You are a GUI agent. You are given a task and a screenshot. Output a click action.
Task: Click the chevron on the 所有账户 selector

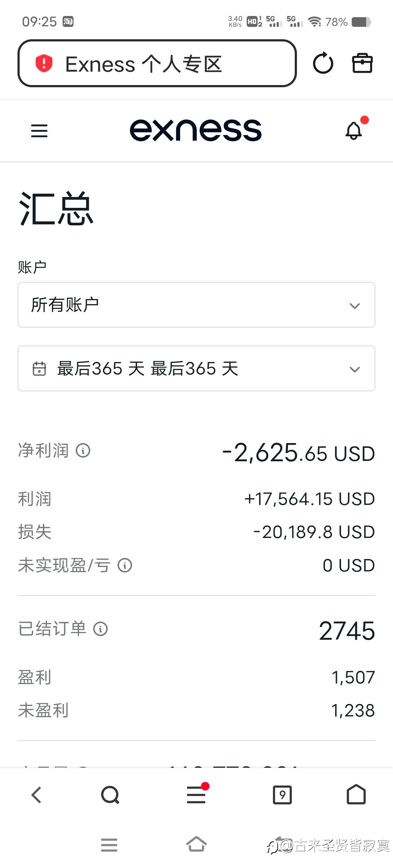coord(355,306)
